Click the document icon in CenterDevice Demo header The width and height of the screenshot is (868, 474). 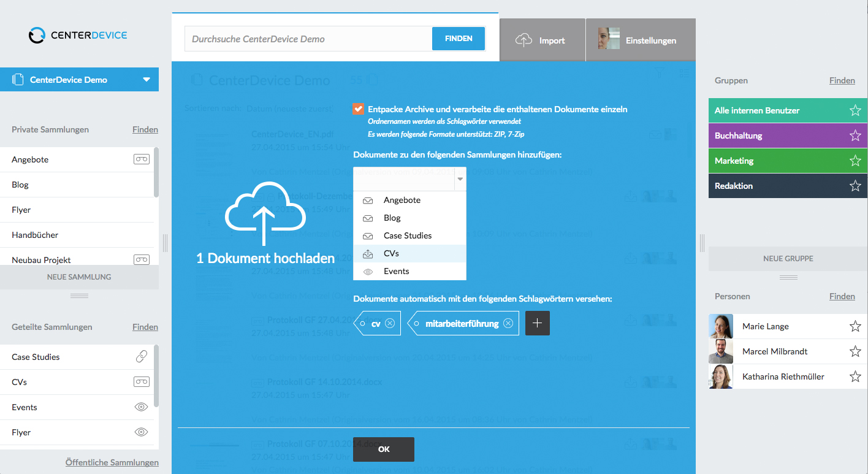18,80
